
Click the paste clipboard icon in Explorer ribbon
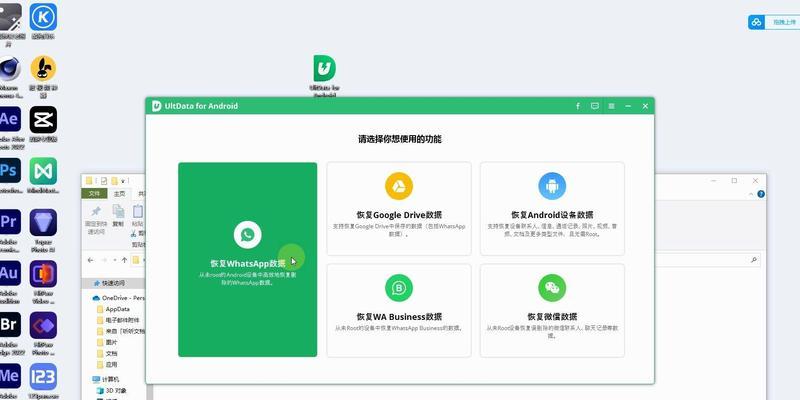pyautogui.click(x=138, y=211)
